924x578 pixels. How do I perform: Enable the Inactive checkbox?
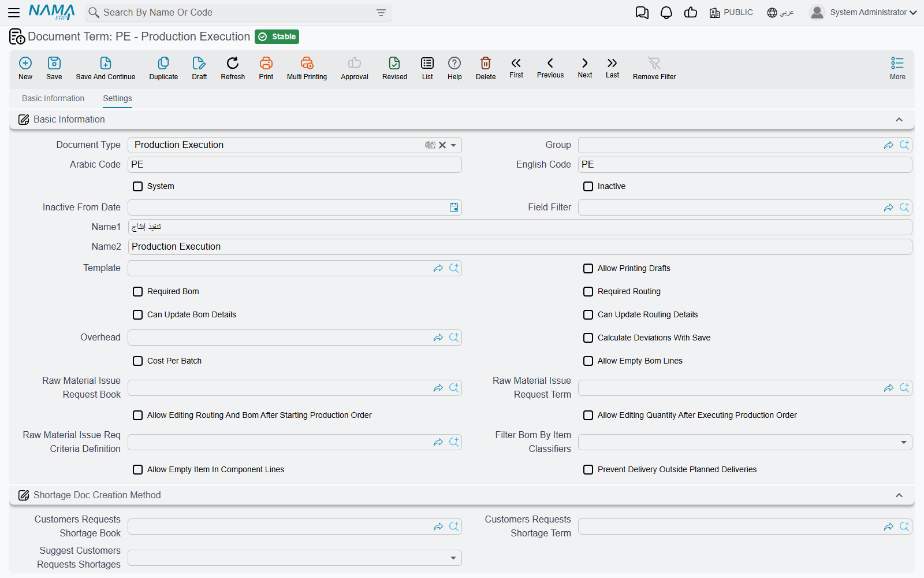[x=588, y=186]
